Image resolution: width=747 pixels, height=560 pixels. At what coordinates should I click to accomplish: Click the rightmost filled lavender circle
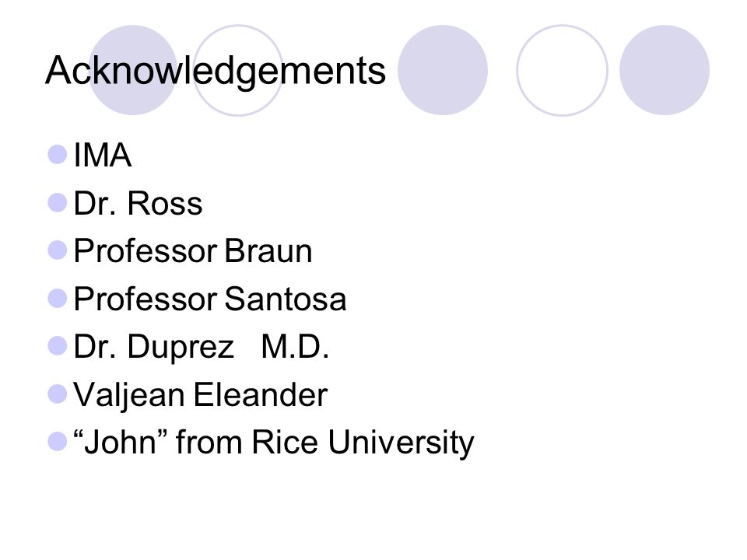[x=665, y=70]
